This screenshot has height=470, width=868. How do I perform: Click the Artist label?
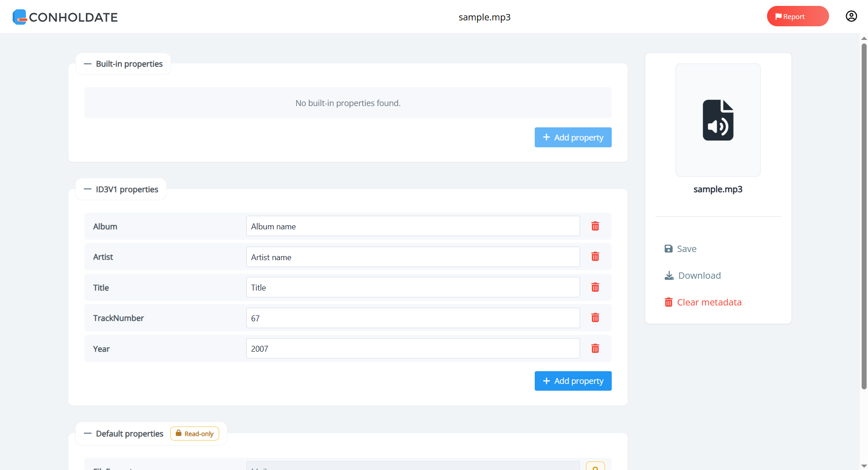click(103, 257)
